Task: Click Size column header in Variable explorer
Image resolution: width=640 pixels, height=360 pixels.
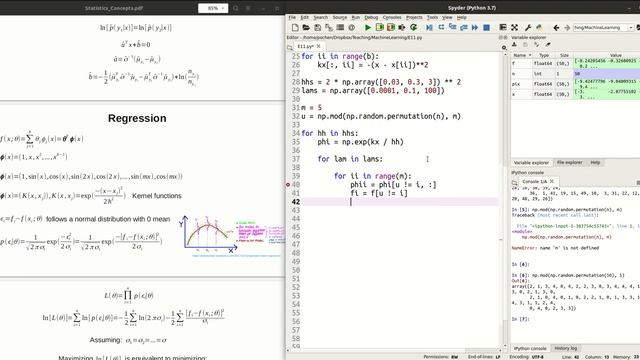Action: pyautogui.click(x=564, y=55)
